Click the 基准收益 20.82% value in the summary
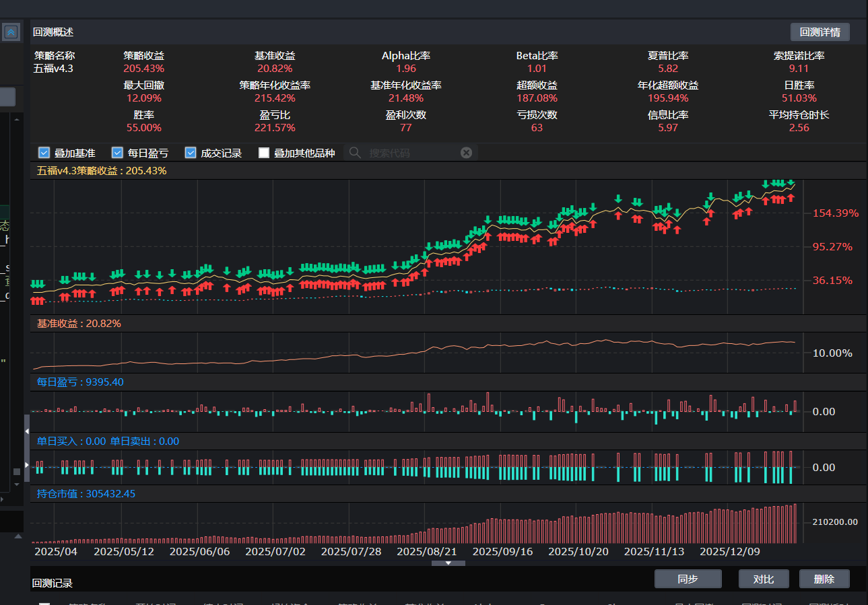 (275, 68)
